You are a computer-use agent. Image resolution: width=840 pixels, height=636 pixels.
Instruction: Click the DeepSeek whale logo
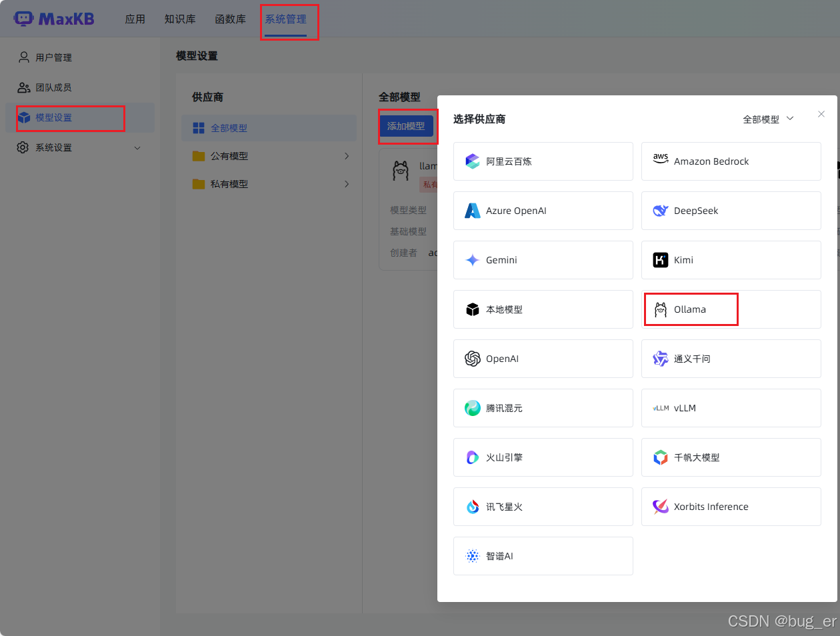pos(661,211)
